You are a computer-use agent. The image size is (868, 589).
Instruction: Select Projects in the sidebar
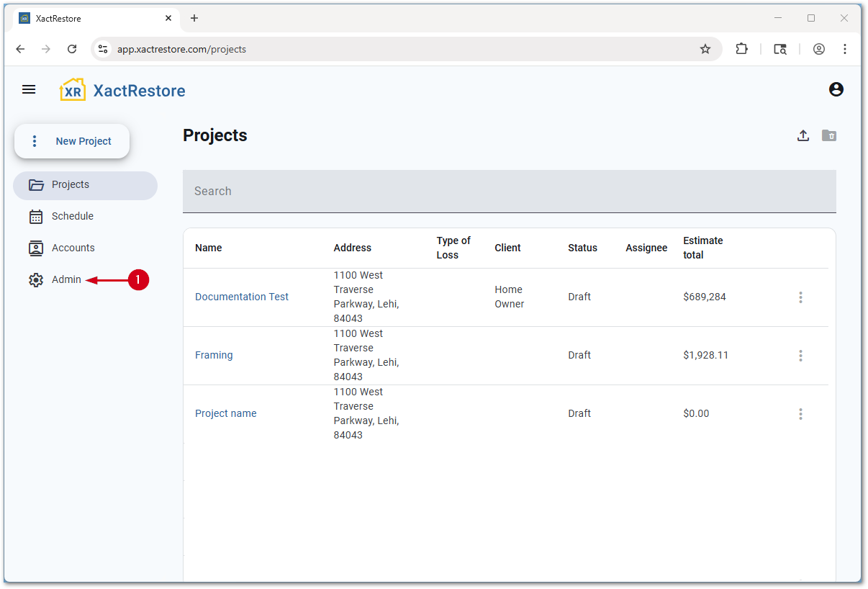click(71, 185)
